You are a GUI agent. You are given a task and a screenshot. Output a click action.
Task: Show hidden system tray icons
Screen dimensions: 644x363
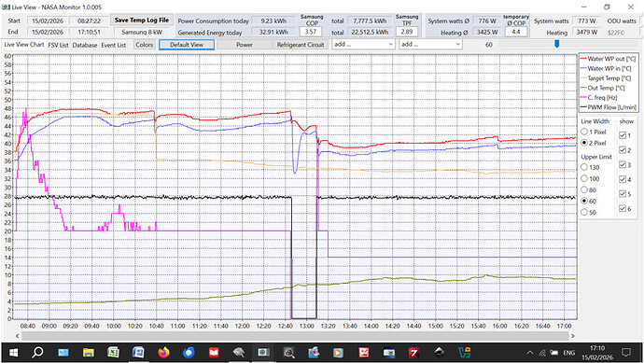click(530, 353)
